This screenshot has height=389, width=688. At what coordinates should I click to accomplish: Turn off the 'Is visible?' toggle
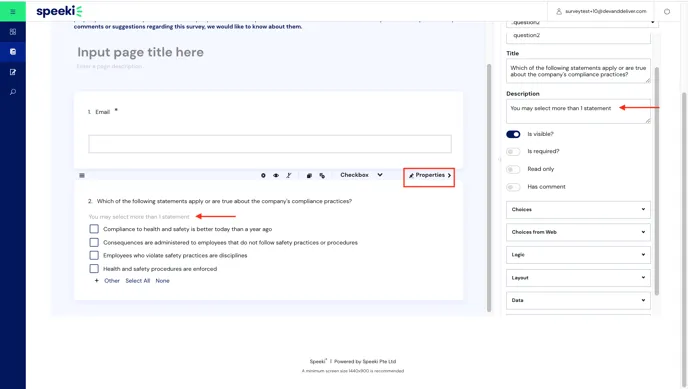[513, 134]
